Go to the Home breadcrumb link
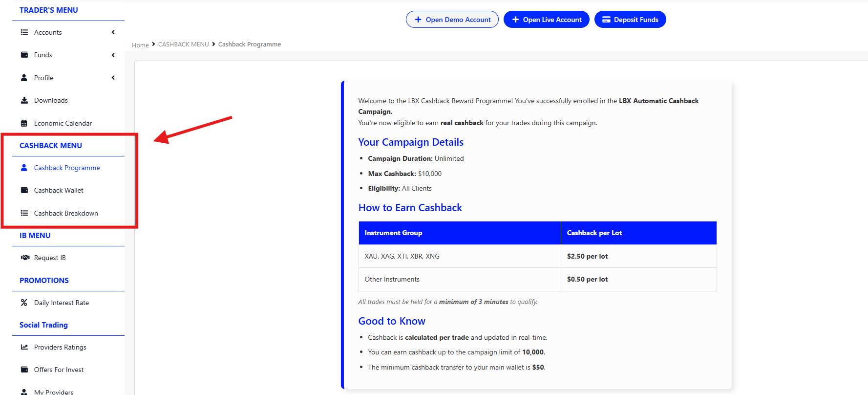 pos(140,45)
